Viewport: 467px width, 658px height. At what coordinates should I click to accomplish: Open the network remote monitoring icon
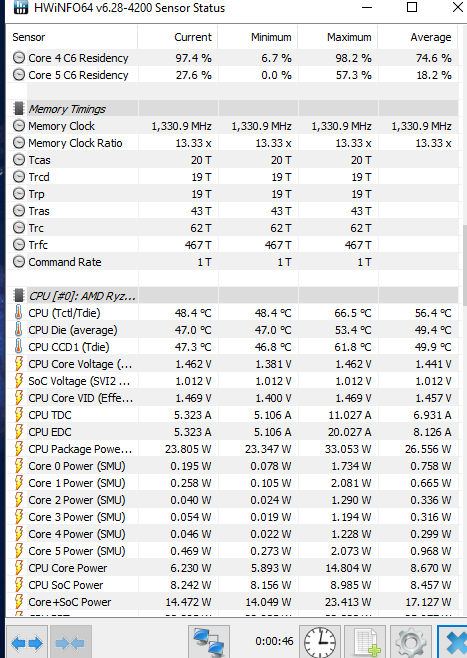[x=209, y=642]
